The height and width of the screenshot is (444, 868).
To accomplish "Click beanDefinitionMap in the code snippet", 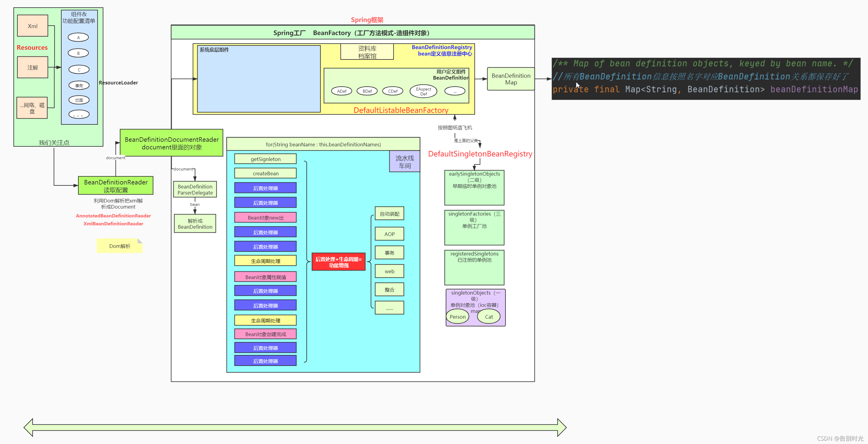I will pyautogui.click(x=814, y=89).
